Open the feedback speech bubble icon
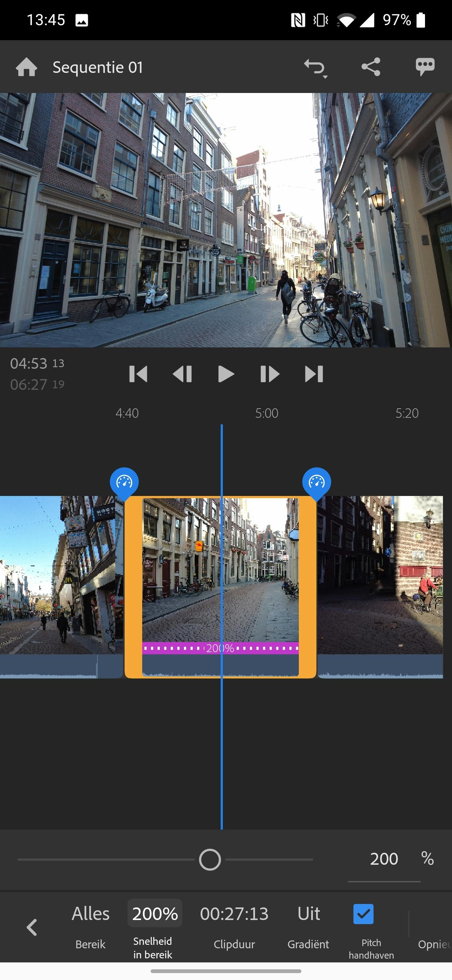 [x=425, y=67]
